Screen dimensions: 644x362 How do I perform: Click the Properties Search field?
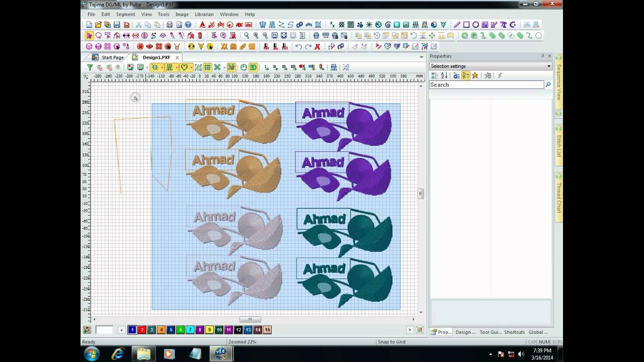click(x=487, y=85)
